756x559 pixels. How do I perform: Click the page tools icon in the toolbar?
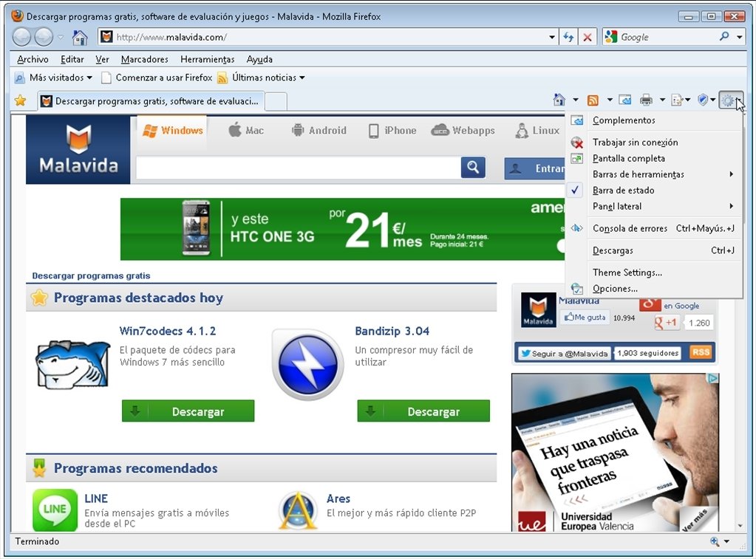[677, 100]
